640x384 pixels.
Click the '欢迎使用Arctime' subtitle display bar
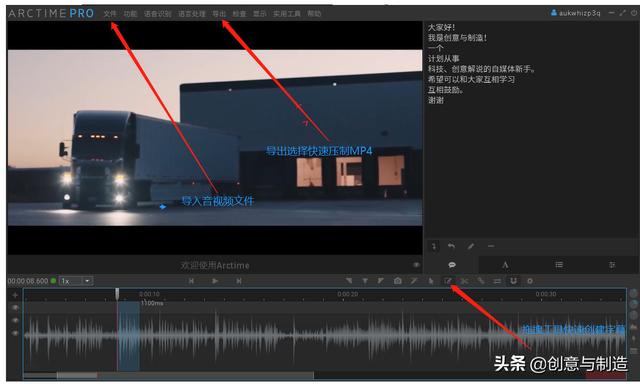[x=215, y=265]
